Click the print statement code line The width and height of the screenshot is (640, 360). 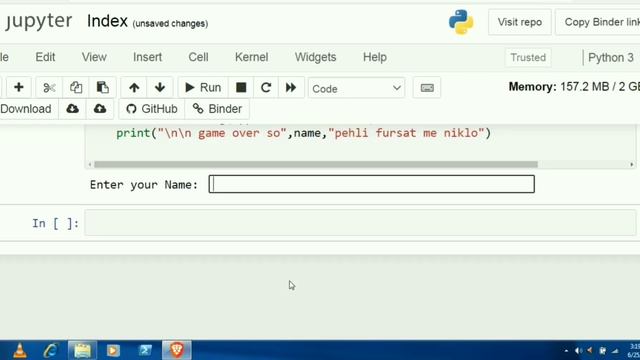click(x=304, y=133)
